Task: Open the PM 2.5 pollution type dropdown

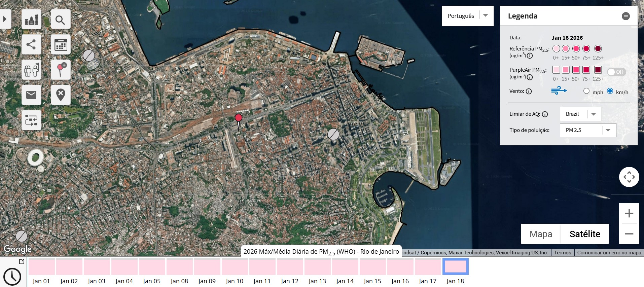Action: coord(588,130)
